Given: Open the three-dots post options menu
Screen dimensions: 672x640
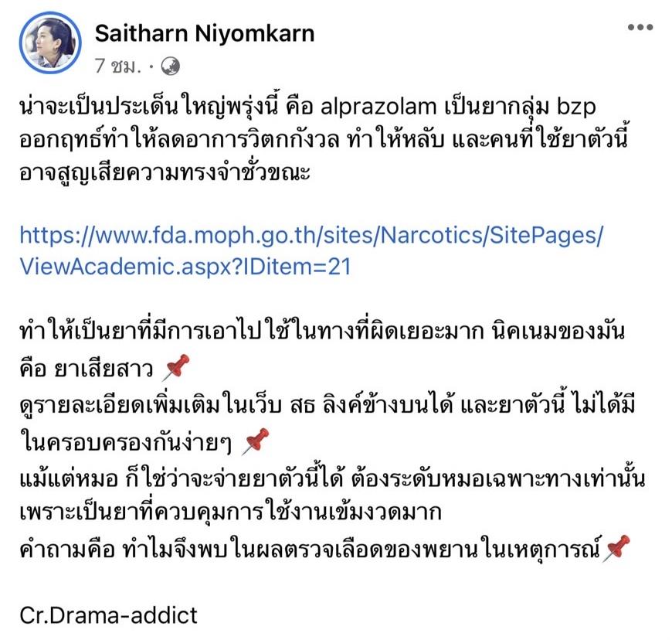Looking at the screenshot, I should point(640,28).
